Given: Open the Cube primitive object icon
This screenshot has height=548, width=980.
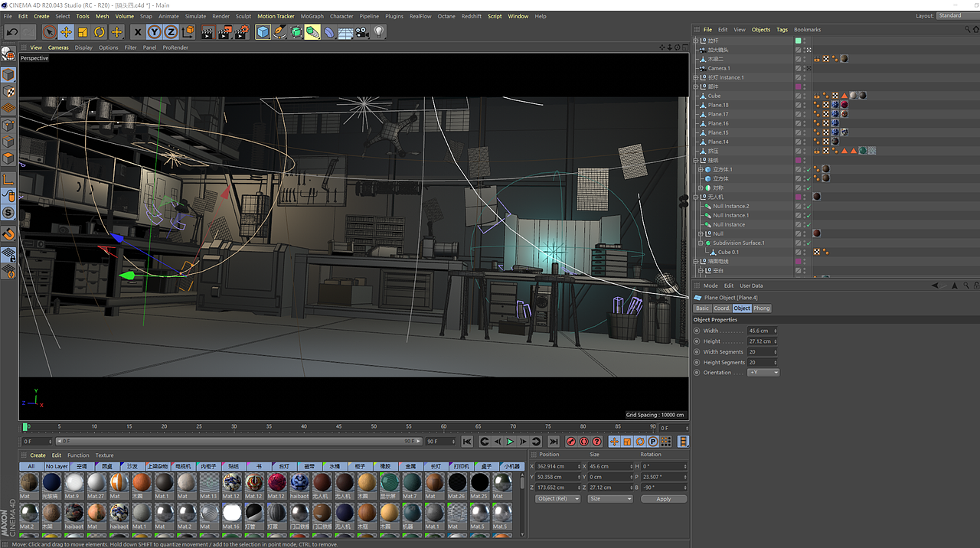Looking at the screenshot, I should 263,32.
